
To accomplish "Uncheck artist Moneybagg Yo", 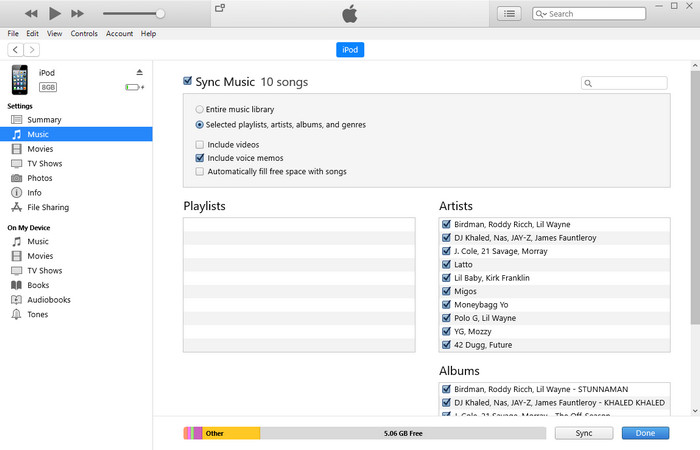I will [x=446, y=304].
